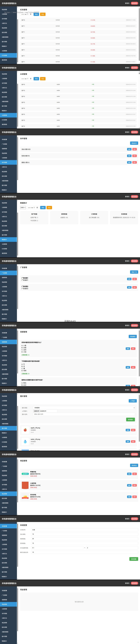Open calendar picker icon on 水滴管理 date field

pos(31,79)
